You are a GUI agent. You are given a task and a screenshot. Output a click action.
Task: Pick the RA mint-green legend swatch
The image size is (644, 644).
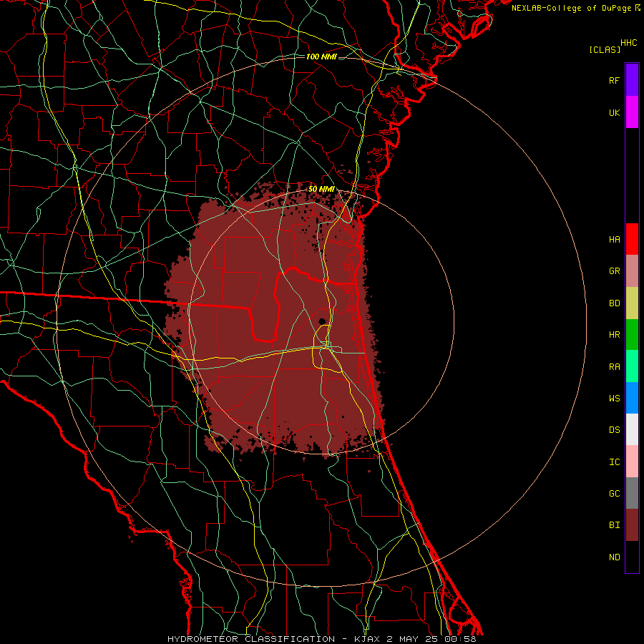[x=632, y=366]
